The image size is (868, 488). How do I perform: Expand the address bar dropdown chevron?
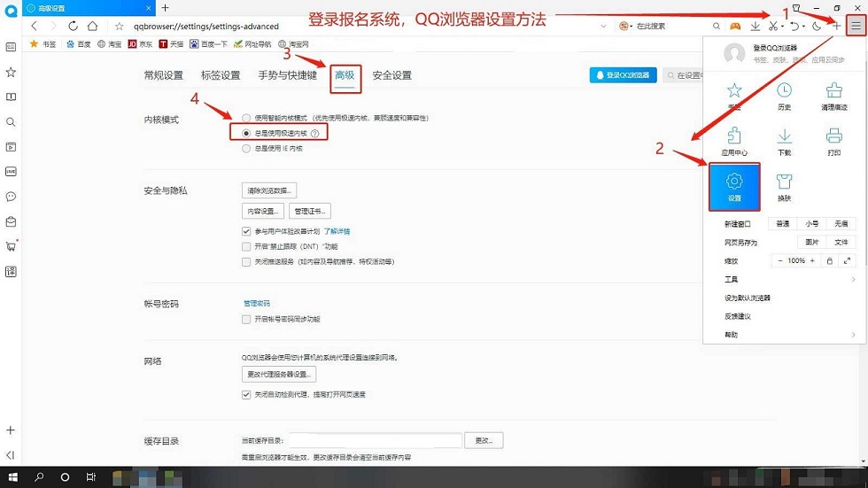pos(603,26)
